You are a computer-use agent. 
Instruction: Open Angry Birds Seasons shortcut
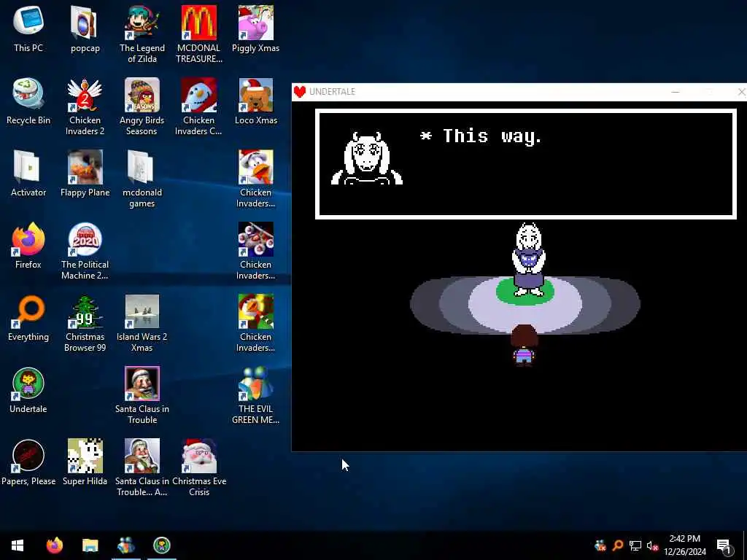tap(142, 106)
